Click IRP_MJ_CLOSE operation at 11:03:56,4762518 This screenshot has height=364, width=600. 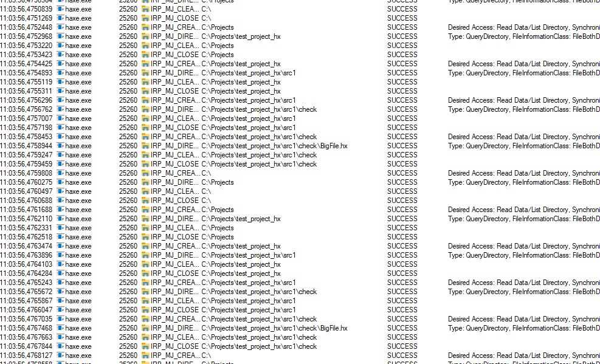(x=174, y=237)
